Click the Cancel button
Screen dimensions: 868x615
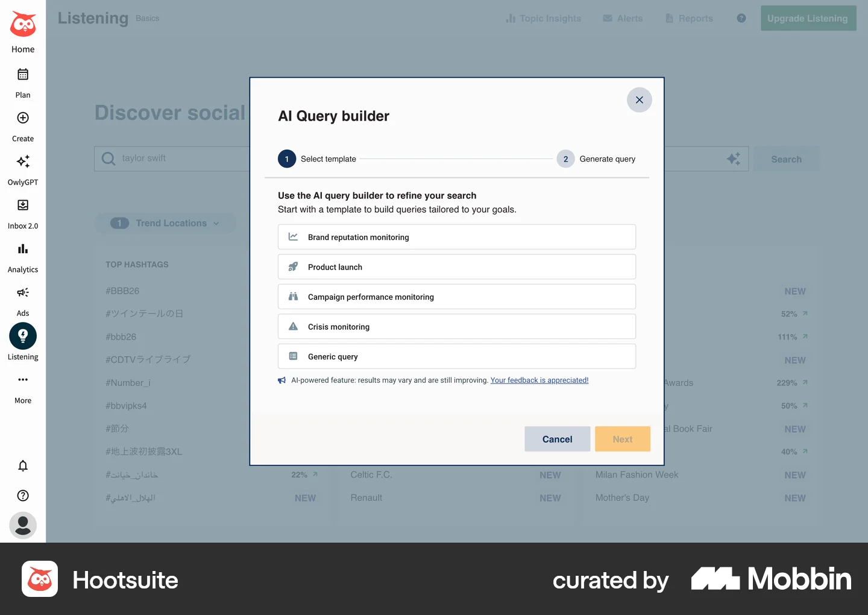[x=558, y=439]
